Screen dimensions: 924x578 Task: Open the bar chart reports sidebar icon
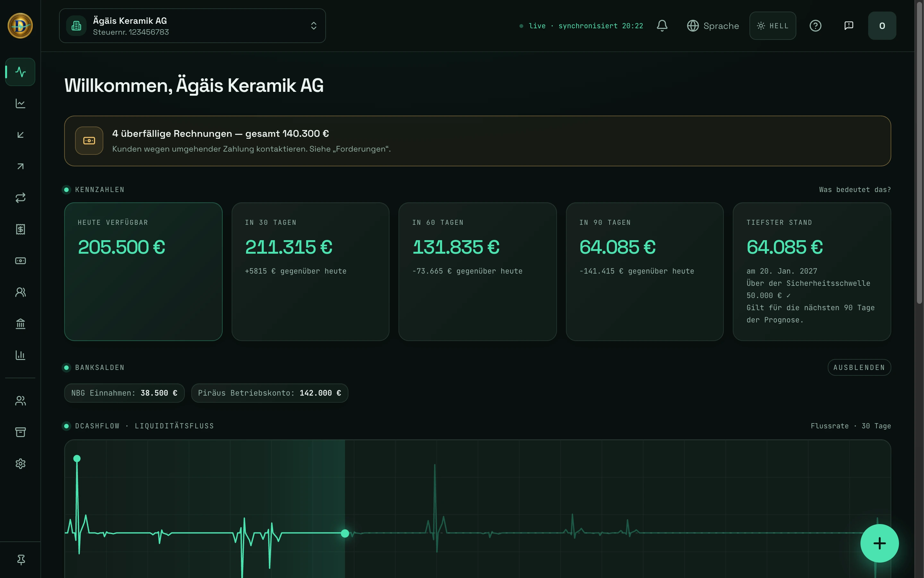coord(20,355)
